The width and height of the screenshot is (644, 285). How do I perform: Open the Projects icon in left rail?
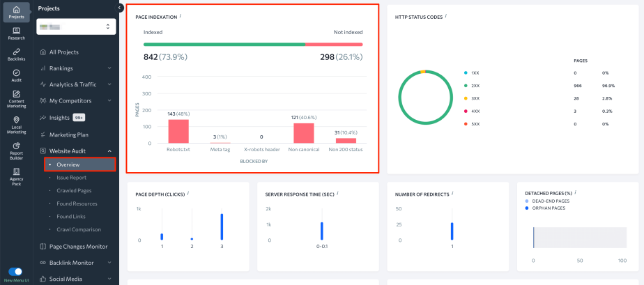pos(16,13)
